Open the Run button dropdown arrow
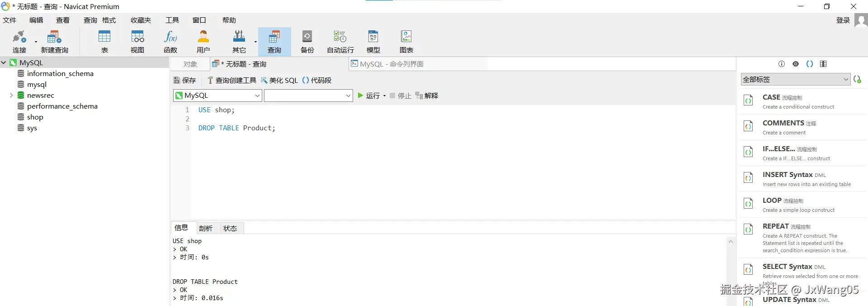 (385, 96)
